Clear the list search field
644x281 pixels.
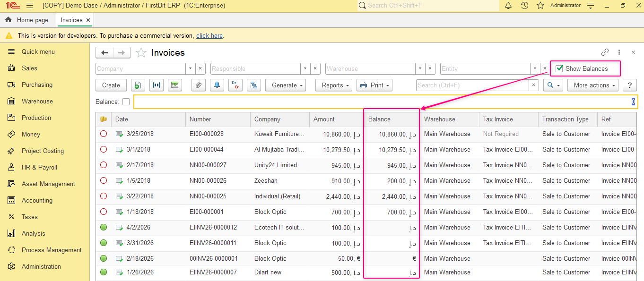coord(534,85)
